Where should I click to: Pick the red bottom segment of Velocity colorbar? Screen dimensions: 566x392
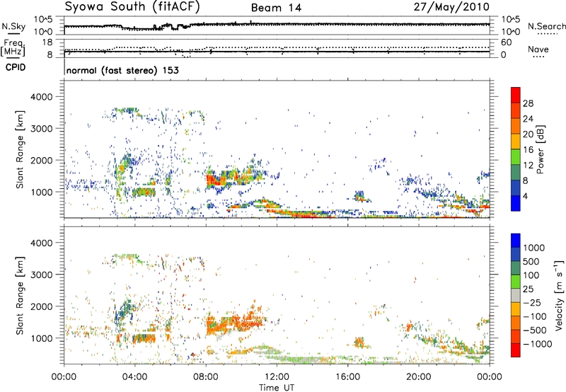click(x=516, y=350)
